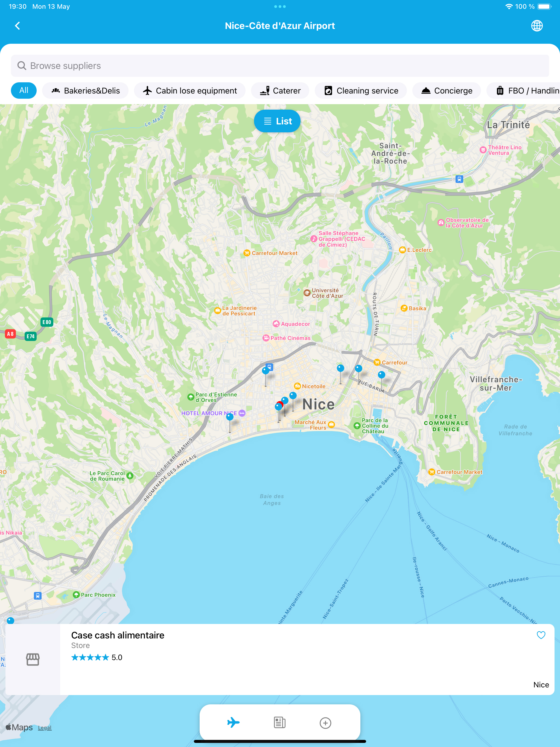The image size is (560, 747).
Task: Tap the E.Leclerc store marker
Action: (x=402, y=250)
